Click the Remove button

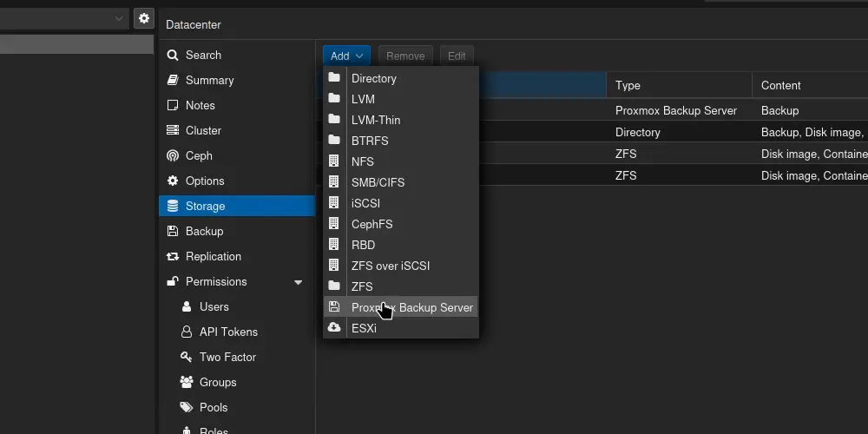pyautogui.click(x=405, y=56)
